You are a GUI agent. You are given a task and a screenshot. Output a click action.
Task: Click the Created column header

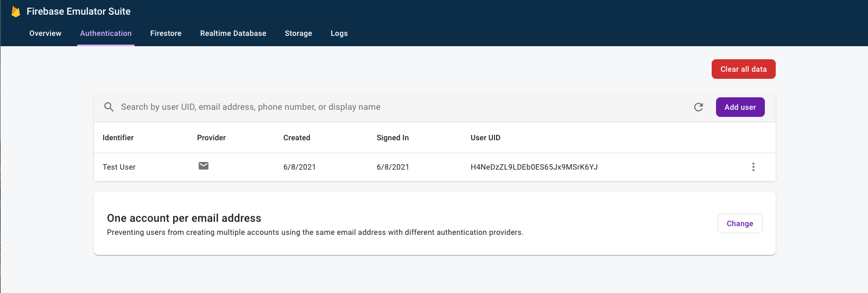(x=296, y=138)
